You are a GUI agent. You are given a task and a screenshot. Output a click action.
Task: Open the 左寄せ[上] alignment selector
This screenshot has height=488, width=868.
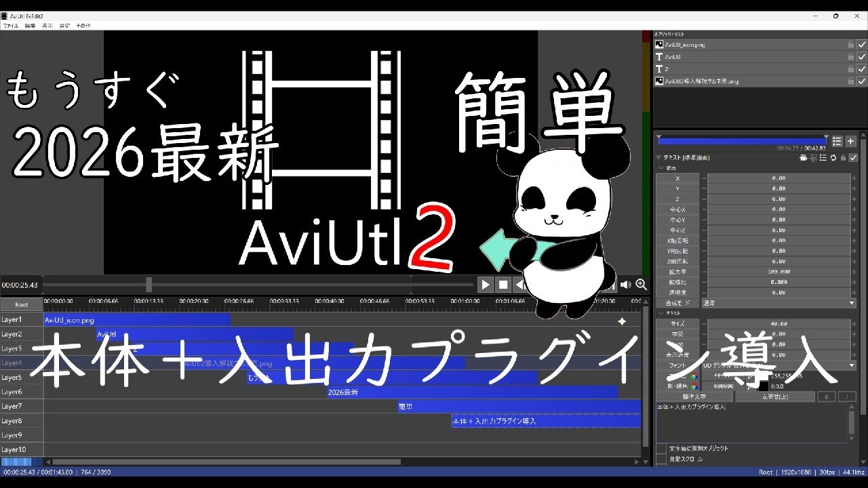(x=774, y=396)
